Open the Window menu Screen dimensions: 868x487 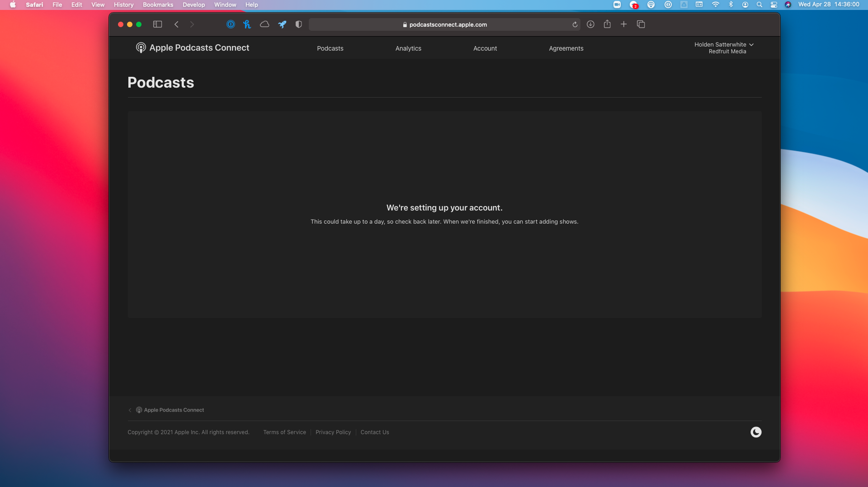click(225, 5)
